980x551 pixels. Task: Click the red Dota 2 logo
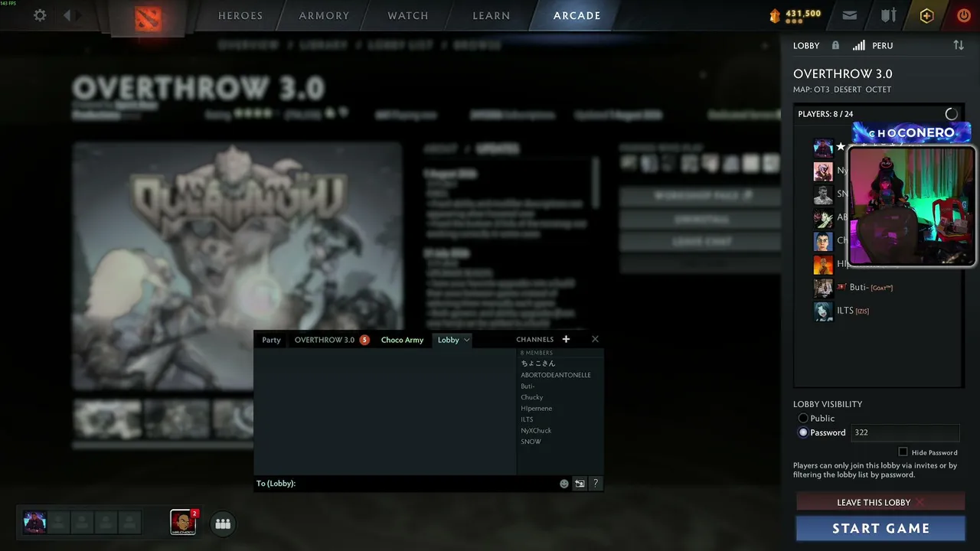click(x=148, y=18)
